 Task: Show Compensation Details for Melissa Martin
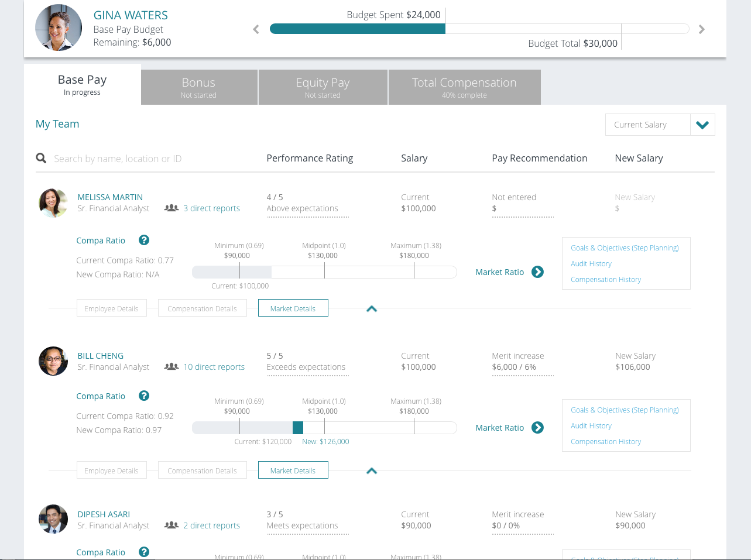(202, 308)
